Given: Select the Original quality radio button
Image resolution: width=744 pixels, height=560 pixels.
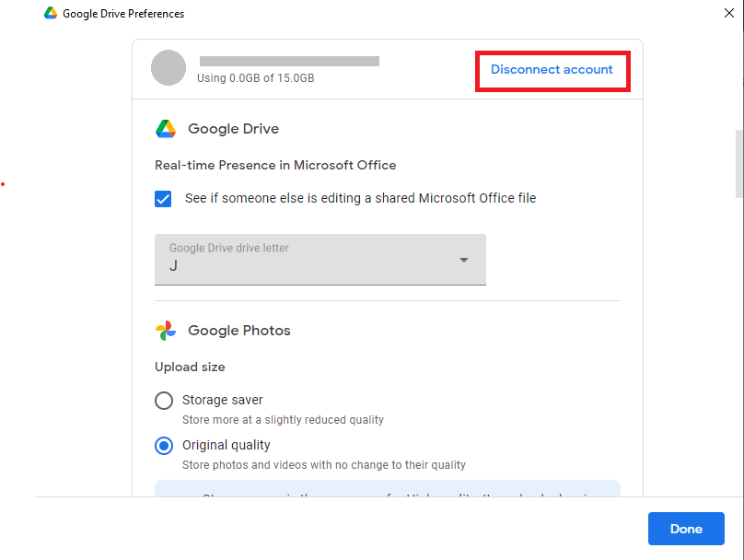Looking at the screenshot, I should click(164, 446).
